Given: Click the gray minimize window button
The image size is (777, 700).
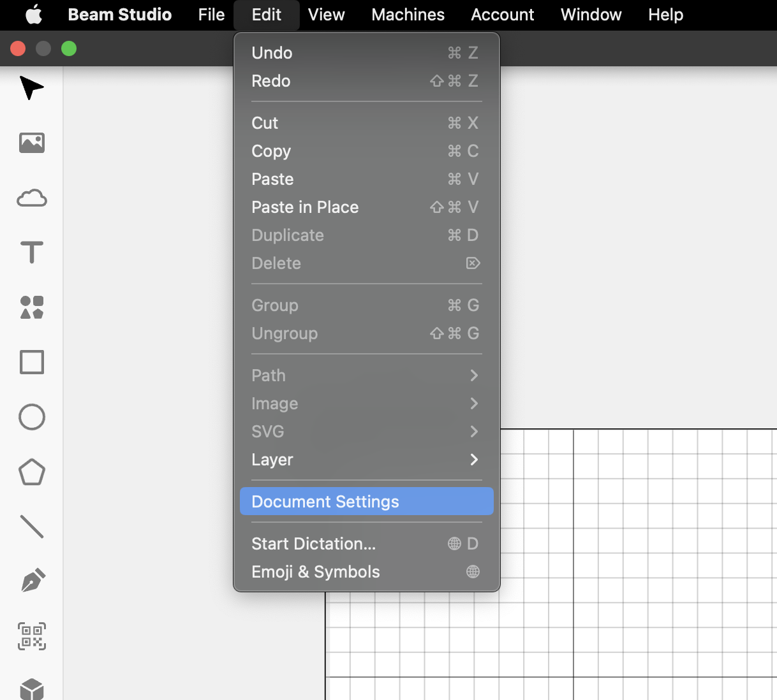Looking at the screenshot, I should tap(43, 48).
